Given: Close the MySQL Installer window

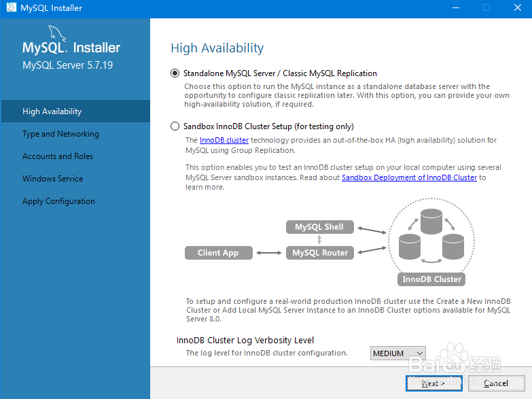Looking at the screenshot, I should (x=518, y=7).
